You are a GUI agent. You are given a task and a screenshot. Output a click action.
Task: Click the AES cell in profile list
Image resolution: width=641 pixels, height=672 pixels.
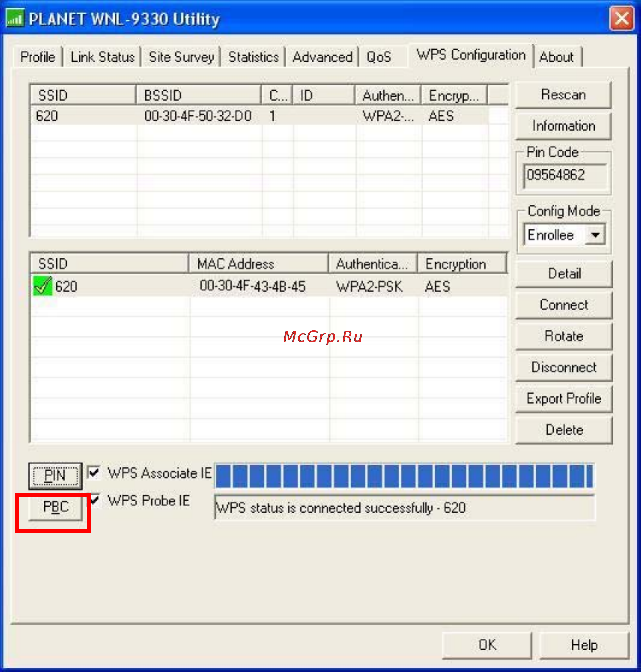(437, 286)
